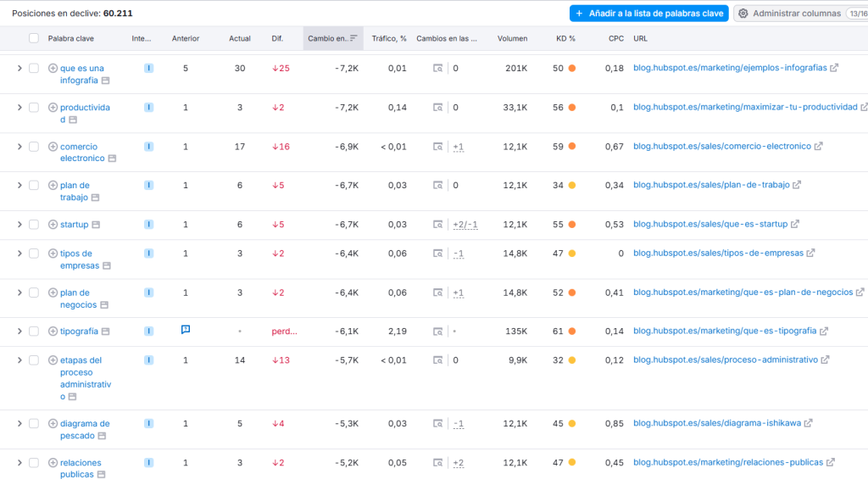This screenshot has width=868, height=485.
Task: Check the select-all checkbox in the table header
Action: click(x=34, y=38)
